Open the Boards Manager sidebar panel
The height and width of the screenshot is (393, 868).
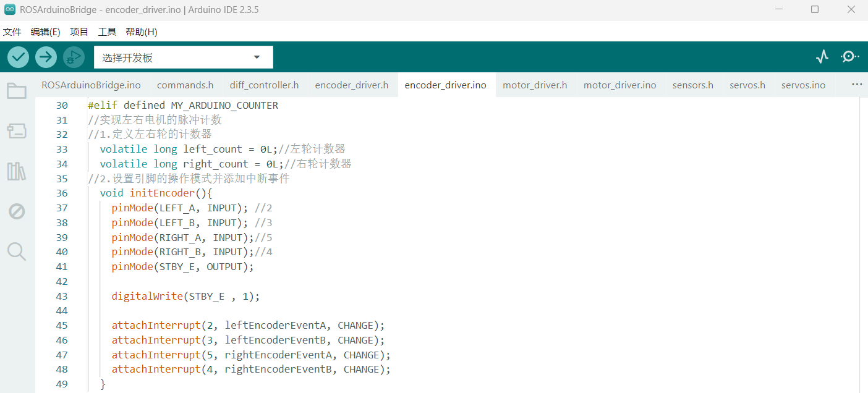click(17, 131)
